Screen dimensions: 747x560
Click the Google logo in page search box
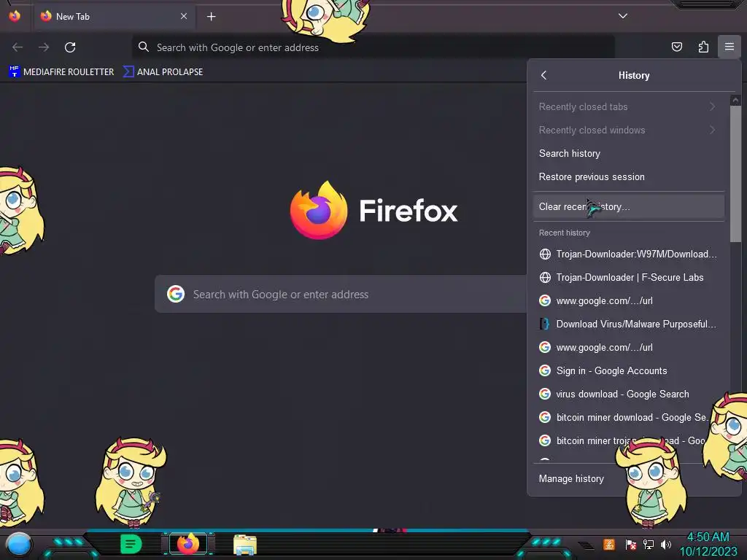pos(176,295)
